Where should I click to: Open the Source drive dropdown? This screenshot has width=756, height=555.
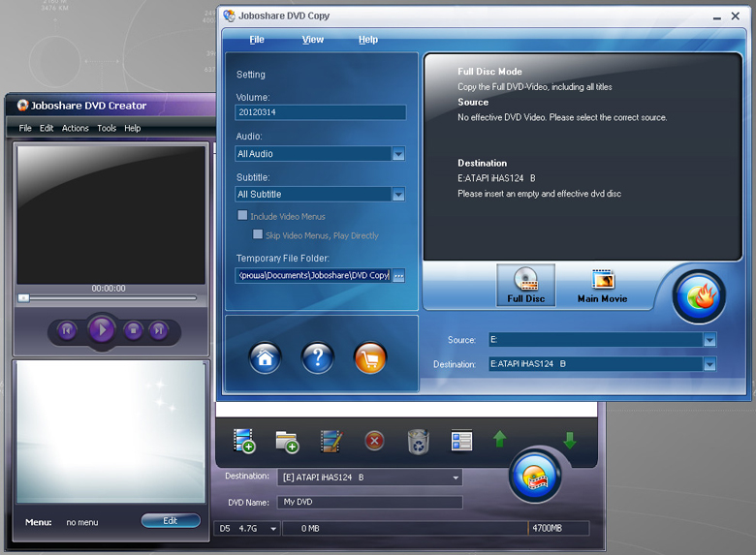pyautogui.click(x=709, y=340)
